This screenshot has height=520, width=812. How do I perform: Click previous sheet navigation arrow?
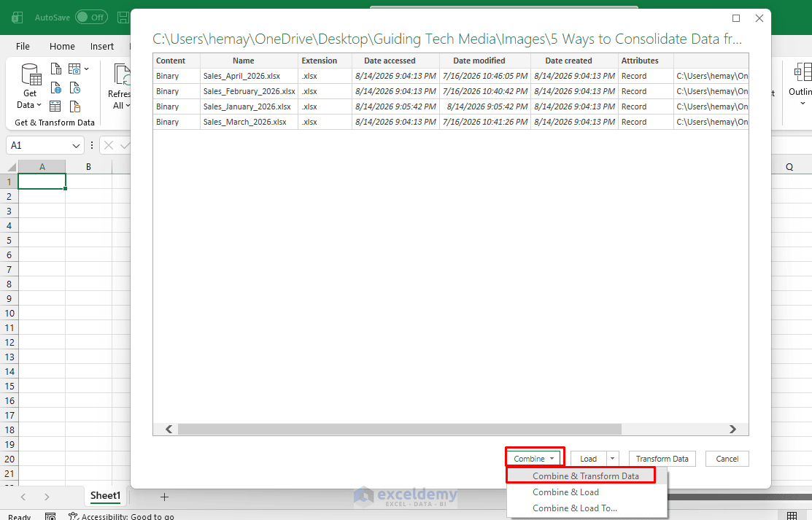(23, 497)
